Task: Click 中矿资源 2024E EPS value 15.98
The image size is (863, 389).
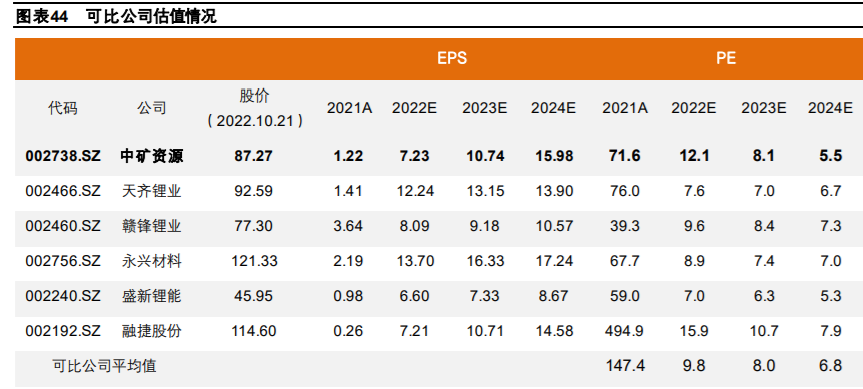Action: coord(554,156)
